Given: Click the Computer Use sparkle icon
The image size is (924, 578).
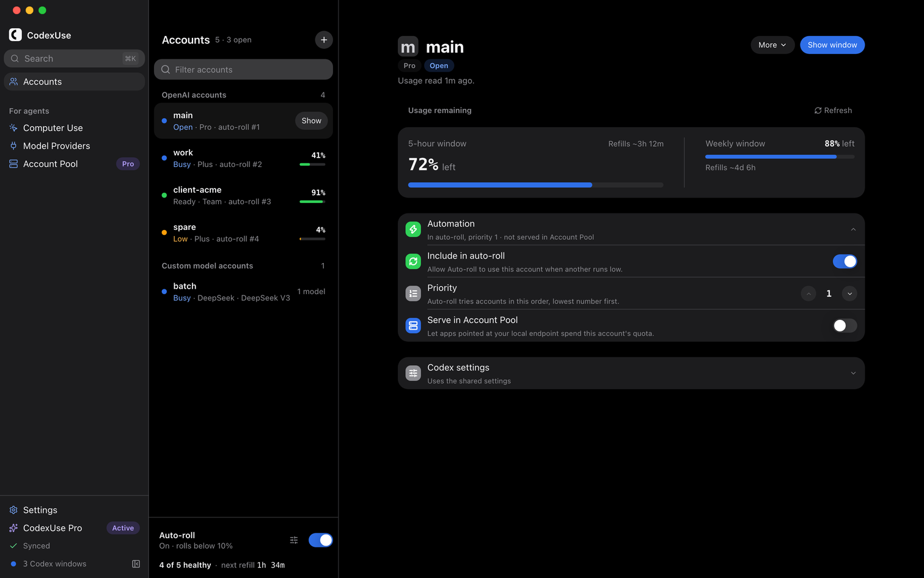Looking at the screenshot, I should [x=13, y=128].
